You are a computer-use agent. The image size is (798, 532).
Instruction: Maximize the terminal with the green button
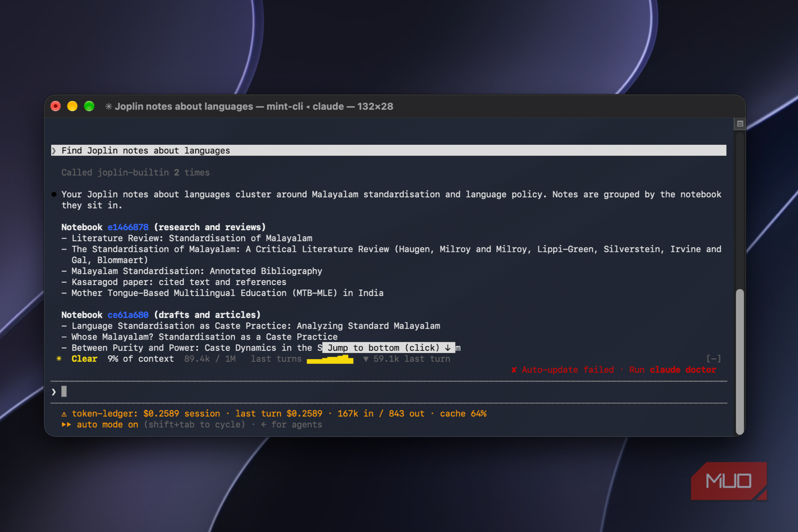[89, 106]
